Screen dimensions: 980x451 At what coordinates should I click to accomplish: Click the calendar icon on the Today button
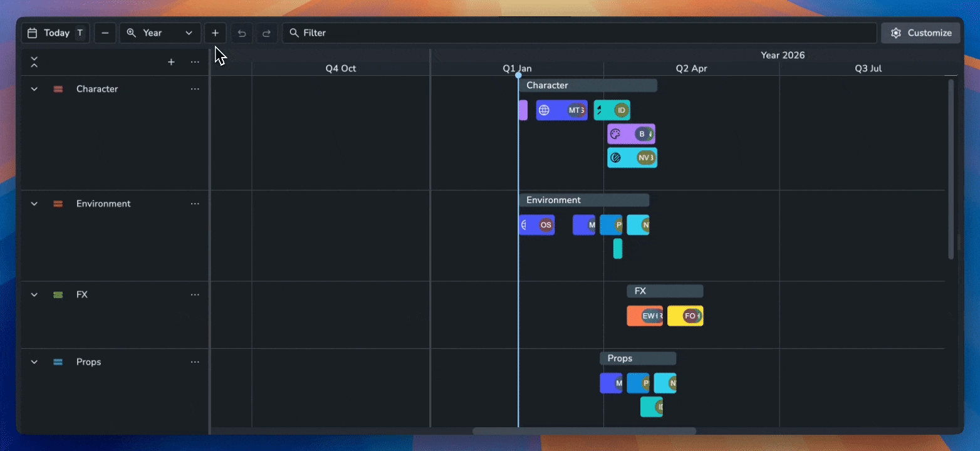click(x=31, y=33)
